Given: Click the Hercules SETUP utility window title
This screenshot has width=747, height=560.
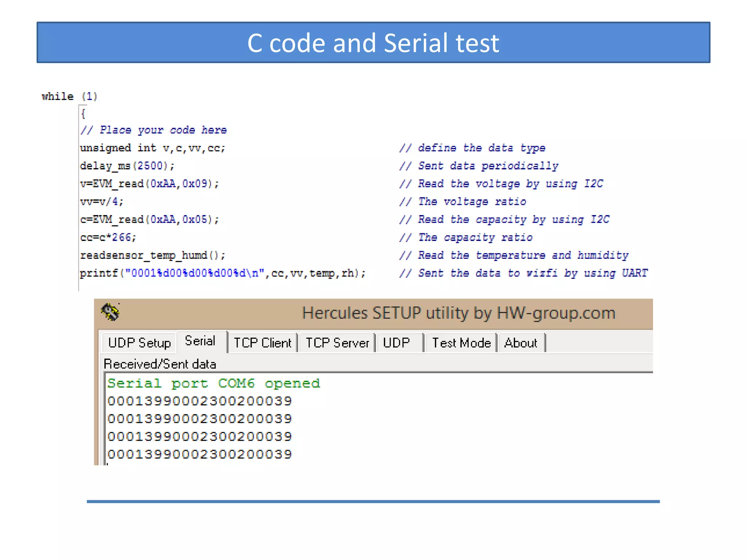Looking at the screenshot, I should 459,313.
